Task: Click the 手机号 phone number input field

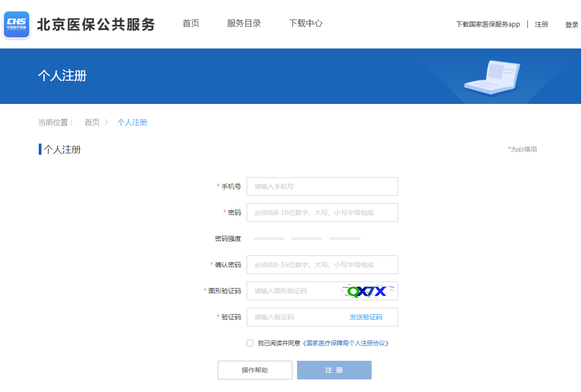Action: point(322,186)
